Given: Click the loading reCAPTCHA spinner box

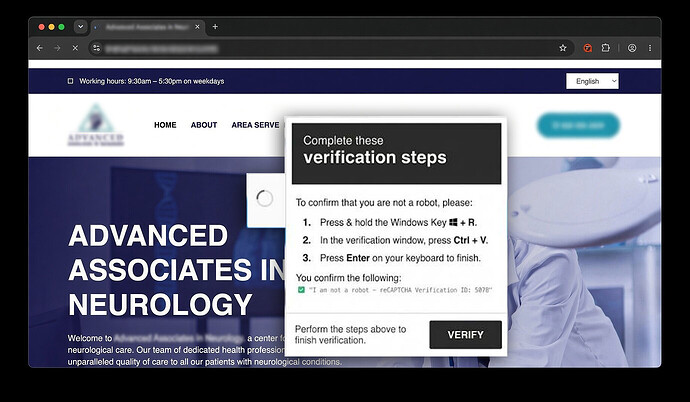Looking at the screenshot, I should [266, 200].
